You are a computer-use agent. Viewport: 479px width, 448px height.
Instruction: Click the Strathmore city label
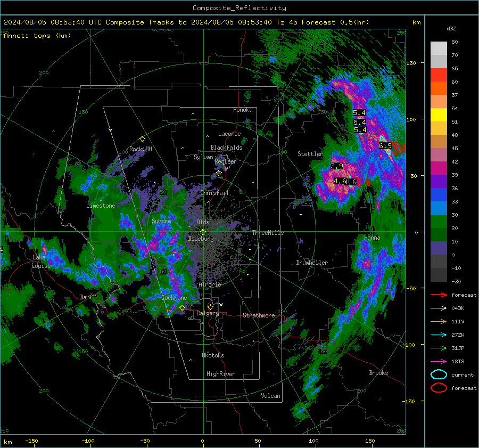259,315
